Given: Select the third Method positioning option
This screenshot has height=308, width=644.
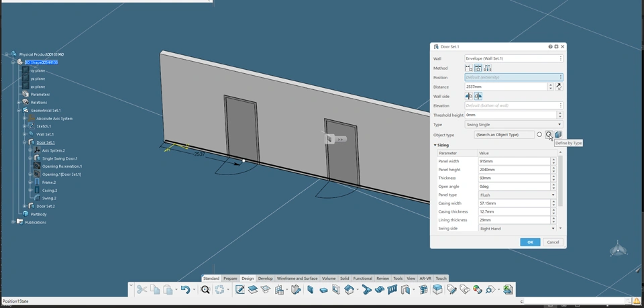Looking at the screenshot, I should (488, 68).
